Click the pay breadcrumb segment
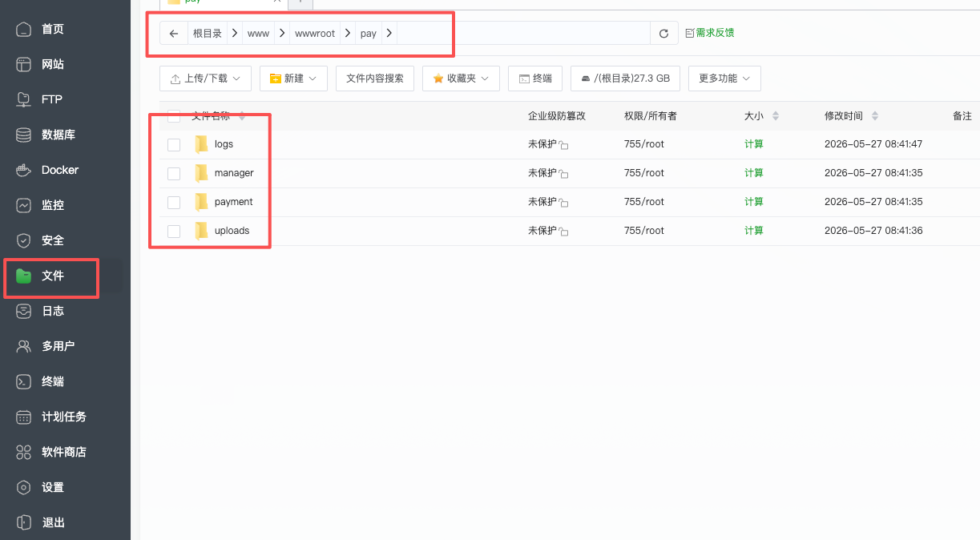Image resolution: width=980 pixels, height=540 pixels. pyautogui.click(x=369, y=34)
